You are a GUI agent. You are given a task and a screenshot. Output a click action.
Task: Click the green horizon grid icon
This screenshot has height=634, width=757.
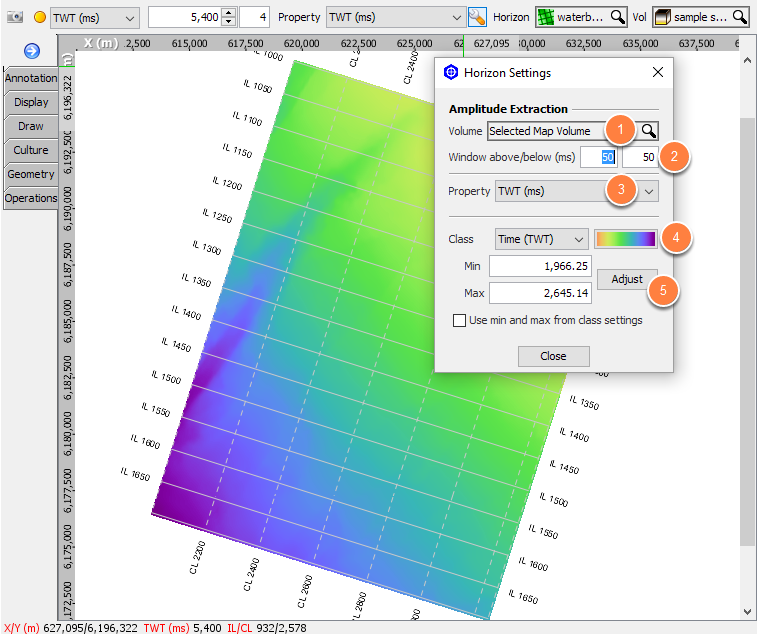point(546,17)
